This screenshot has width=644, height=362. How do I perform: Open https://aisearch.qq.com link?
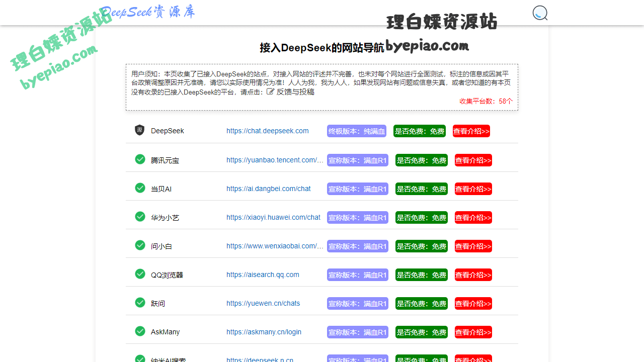point(263,275)
